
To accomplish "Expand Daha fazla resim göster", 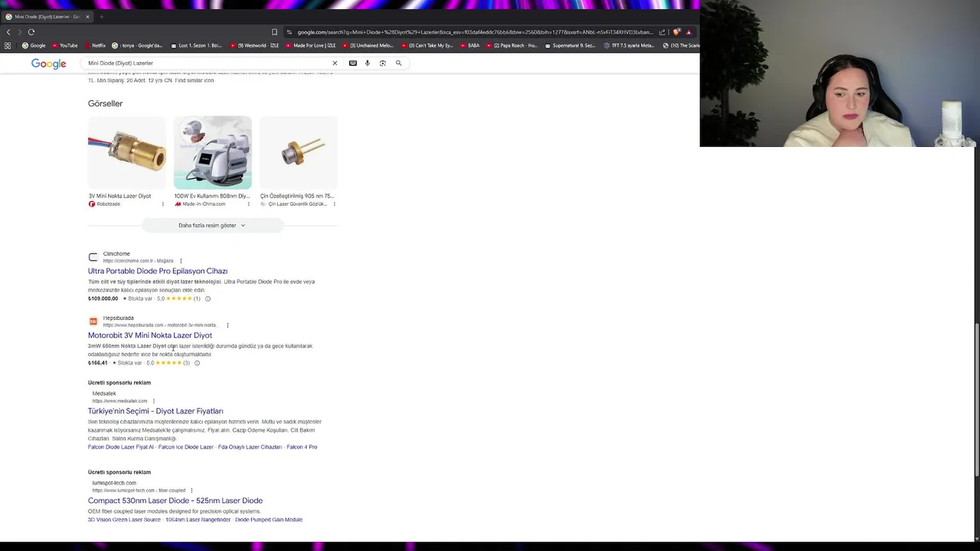I will (212, 226).
